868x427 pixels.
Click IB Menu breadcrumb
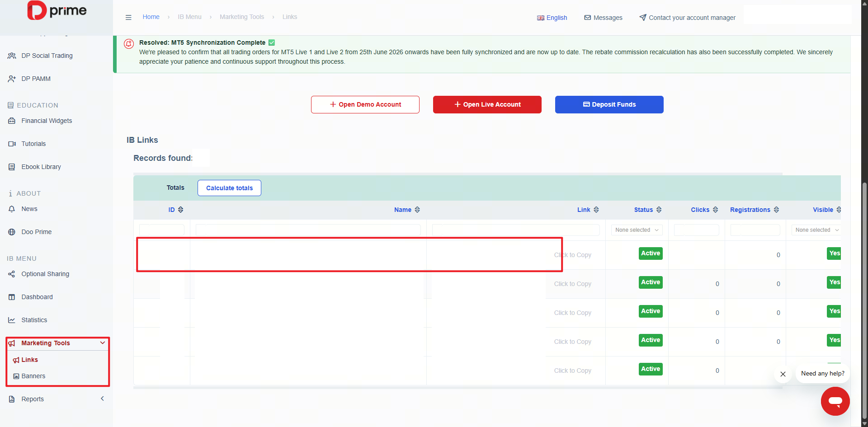tap(189, 17)
